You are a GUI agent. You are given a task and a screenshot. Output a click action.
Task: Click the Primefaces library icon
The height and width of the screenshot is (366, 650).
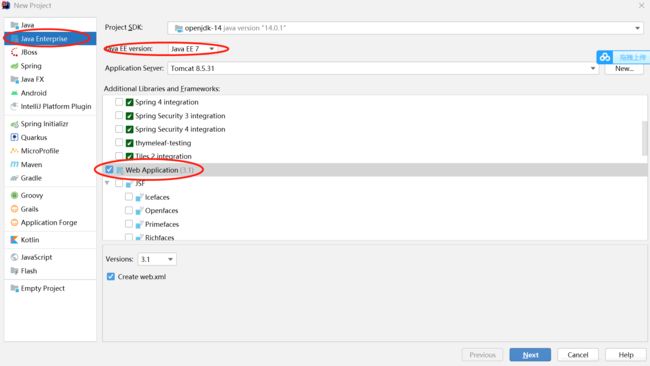pyautogui.click(x=139, y=224)
